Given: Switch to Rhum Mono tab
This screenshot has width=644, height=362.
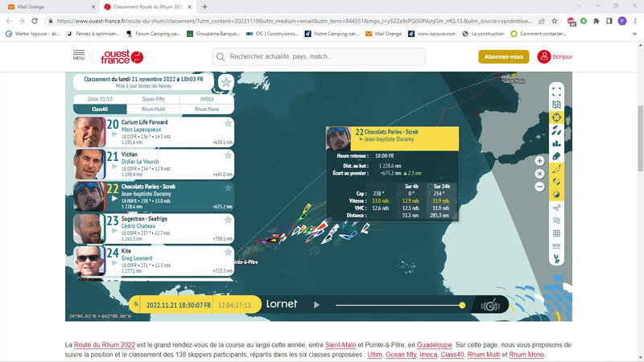Looking at the screenshot, I should tap(207, 109).
